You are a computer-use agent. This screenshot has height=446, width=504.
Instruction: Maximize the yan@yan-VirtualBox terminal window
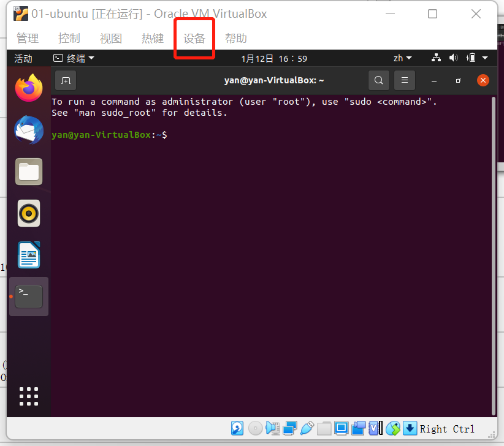[x=459, y=81]
